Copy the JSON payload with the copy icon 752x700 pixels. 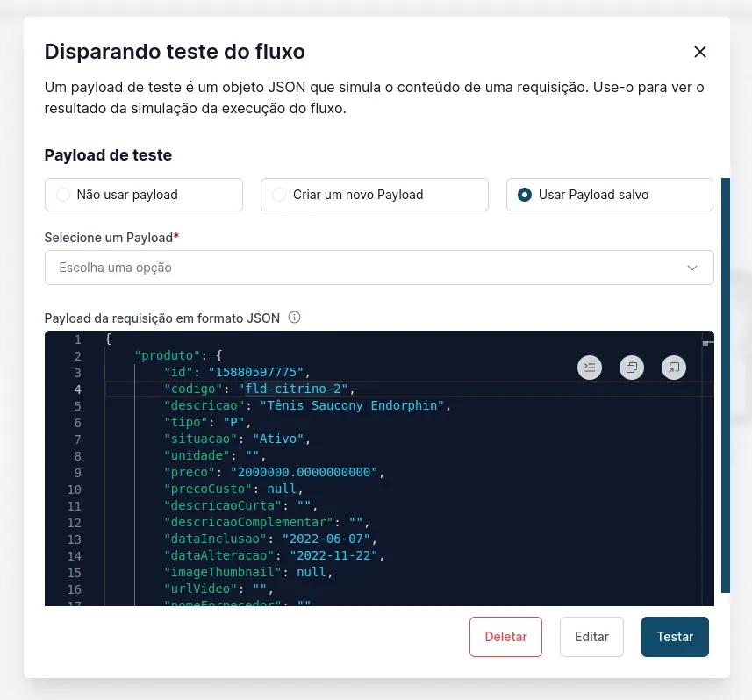coord(632,368)
